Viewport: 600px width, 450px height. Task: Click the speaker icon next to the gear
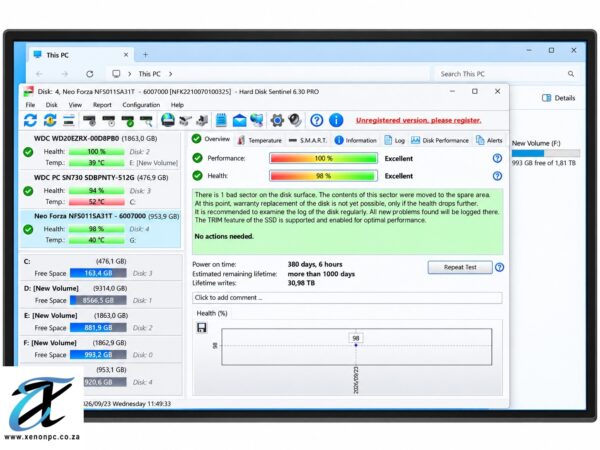coord(295,121)
